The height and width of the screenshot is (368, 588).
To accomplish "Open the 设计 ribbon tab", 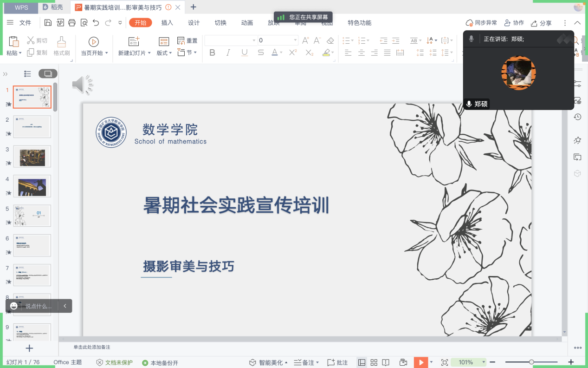I will [x=194, y=23].
